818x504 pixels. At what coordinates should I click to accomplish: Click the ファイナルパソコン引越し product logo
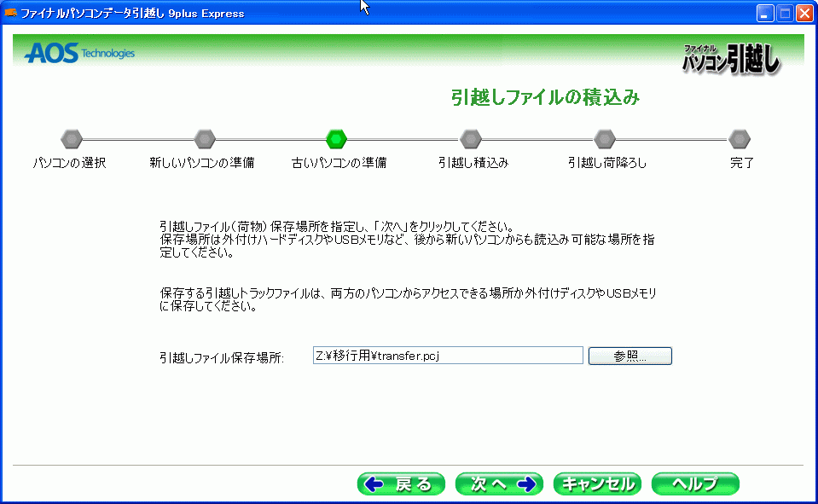coord(730,58)
